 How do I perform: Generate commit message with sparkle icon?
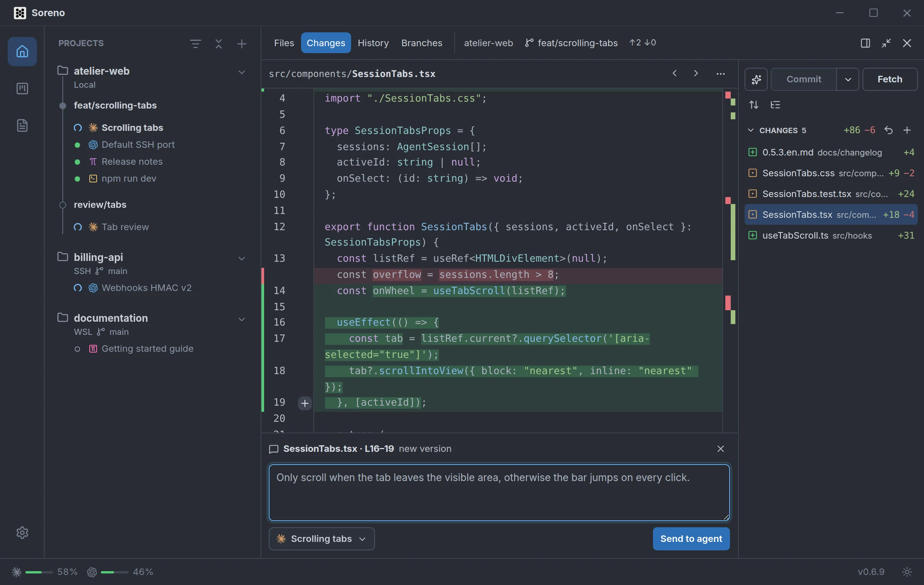(x=756, y=79)
